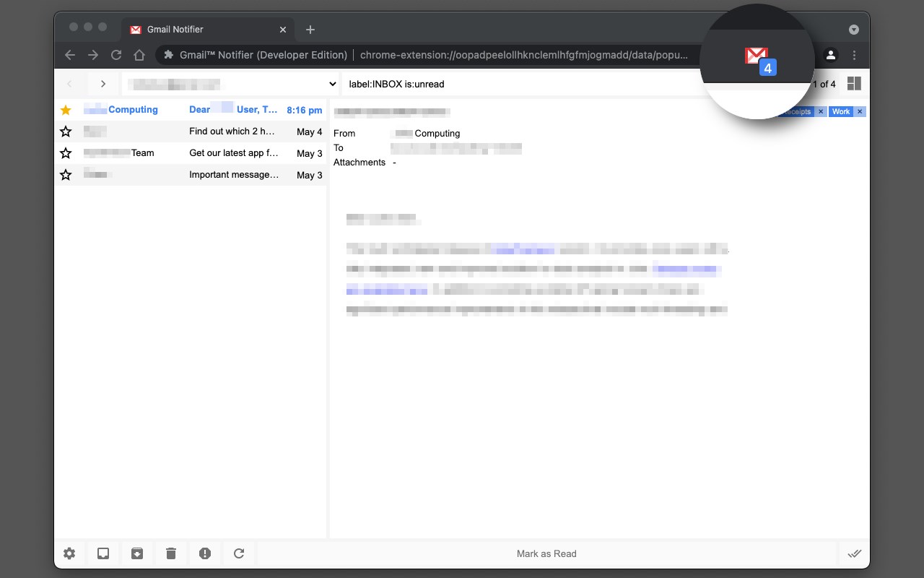Delete email using the trash icon
This screenshot has height=578, width=924.
pyautogui.click(x=171, y=553)
